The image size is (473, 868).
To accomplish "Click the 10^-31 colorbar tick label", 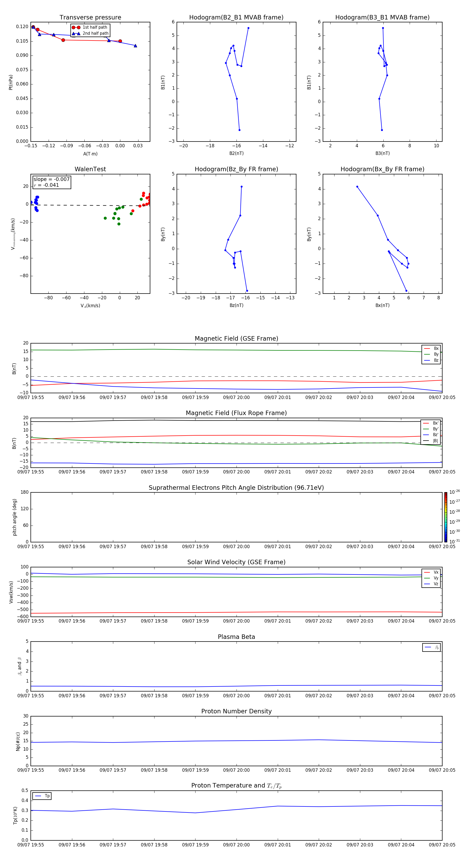I will 455,542.
